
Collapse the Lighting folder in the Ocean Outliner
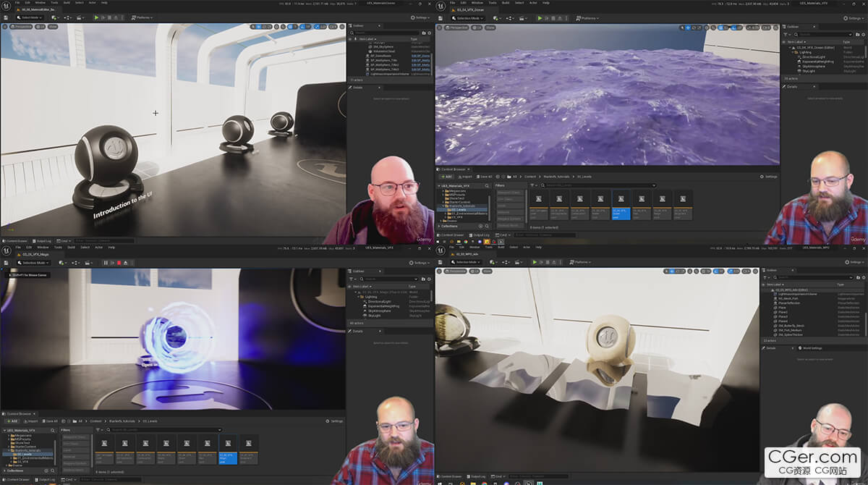coord(793,52)
